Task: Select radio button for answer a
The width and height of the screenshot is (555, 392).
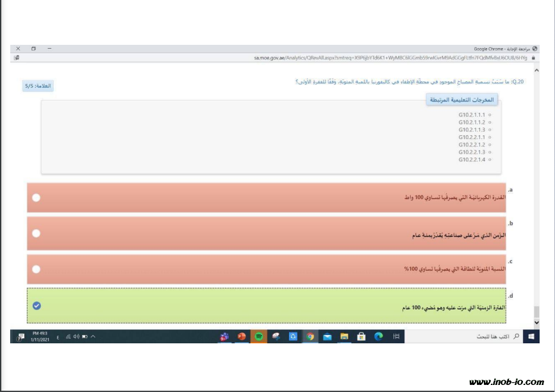Action: (37, 197)
